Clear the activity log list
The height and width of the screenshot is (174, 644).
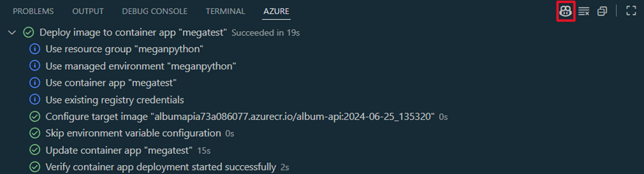pyautogui.click(x=584, y=11)
